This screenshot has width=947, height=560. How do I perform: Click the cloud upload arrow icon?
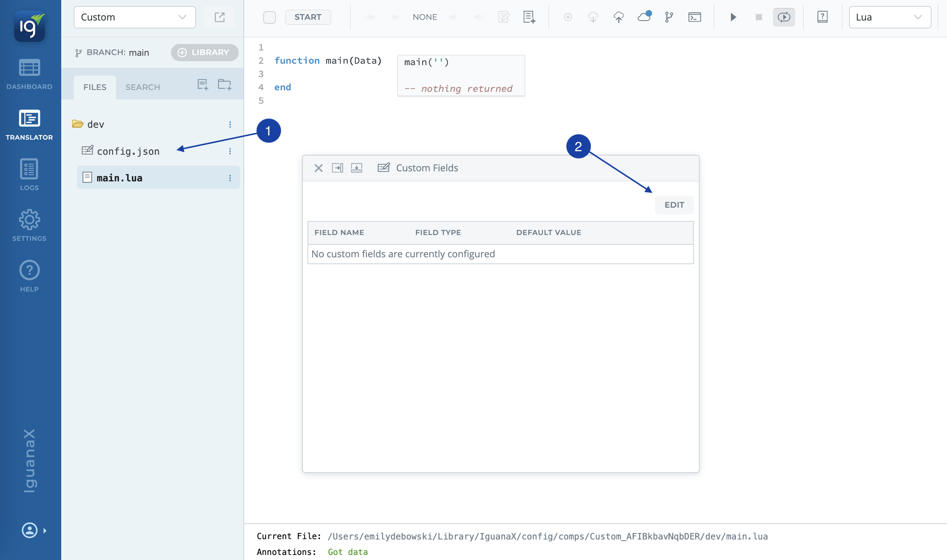click(x=618, y=17)
